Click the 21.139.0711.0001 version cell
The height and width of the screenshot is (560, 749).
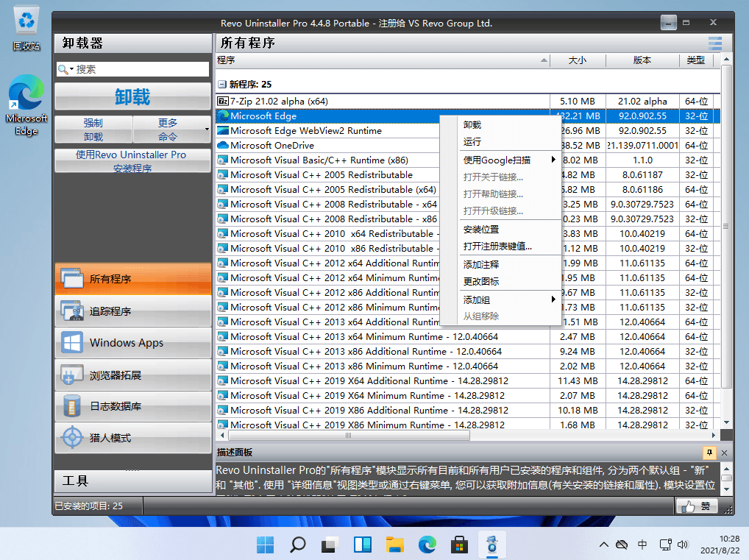642,145
